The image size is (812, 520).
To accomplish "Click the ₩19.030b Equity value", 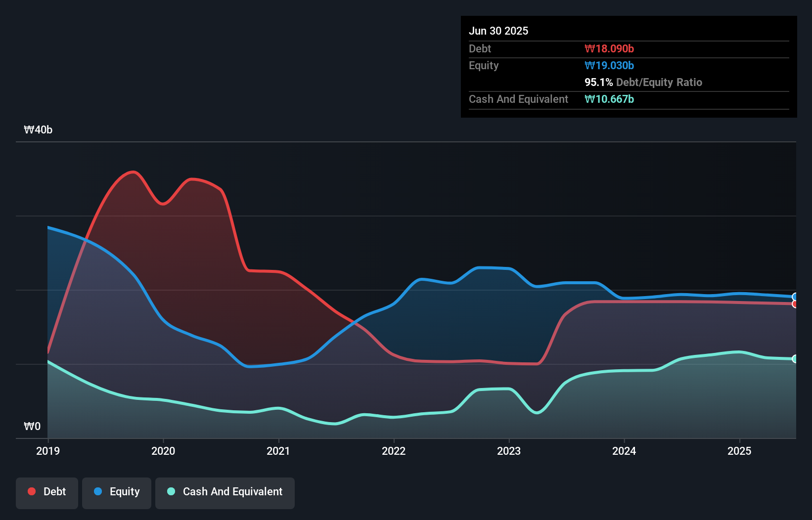I will 609,65.
